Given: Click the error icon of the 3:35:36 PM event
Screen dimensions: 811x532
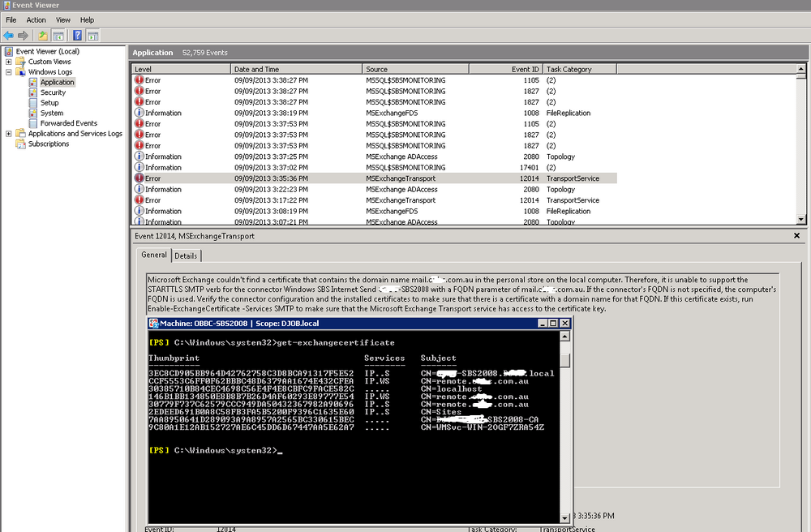Looking at the screenshot, I should pyautogui.click(x=139, y=178).
